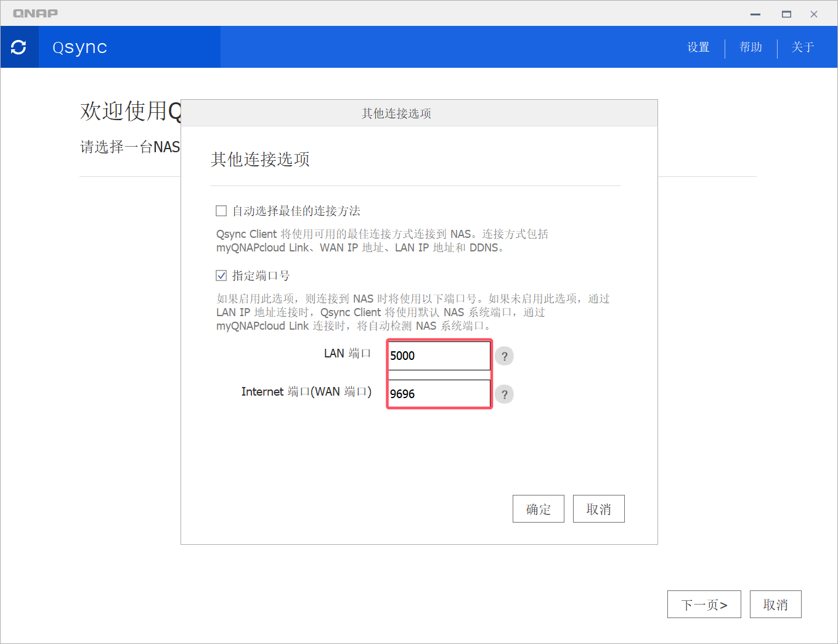Viewport: 838px width, 644px height.
Task: Click the description starting with Qsync Client 将使用
Action: pyautogui.click(x=382, y=241)
